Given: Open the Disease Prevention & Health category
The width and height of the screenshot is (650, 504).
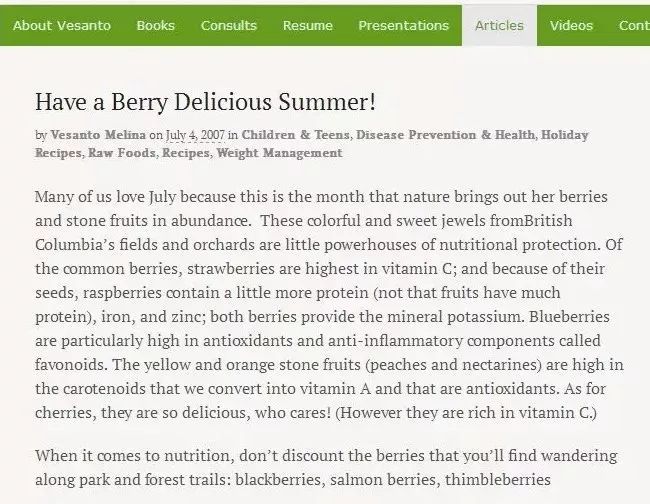Looking at the screenshot, I should [444, 135].
